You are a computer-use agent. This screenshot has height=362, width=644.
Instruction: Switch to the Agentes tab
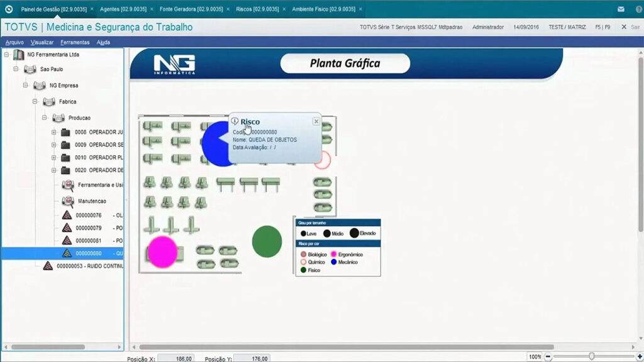tap(123, 9)
